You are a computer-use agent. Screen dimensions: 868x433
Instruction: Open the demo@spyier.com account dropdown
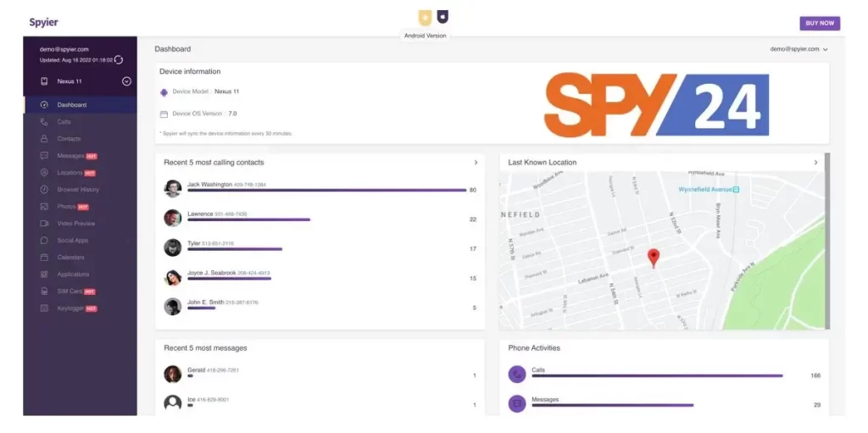point(798,49)
